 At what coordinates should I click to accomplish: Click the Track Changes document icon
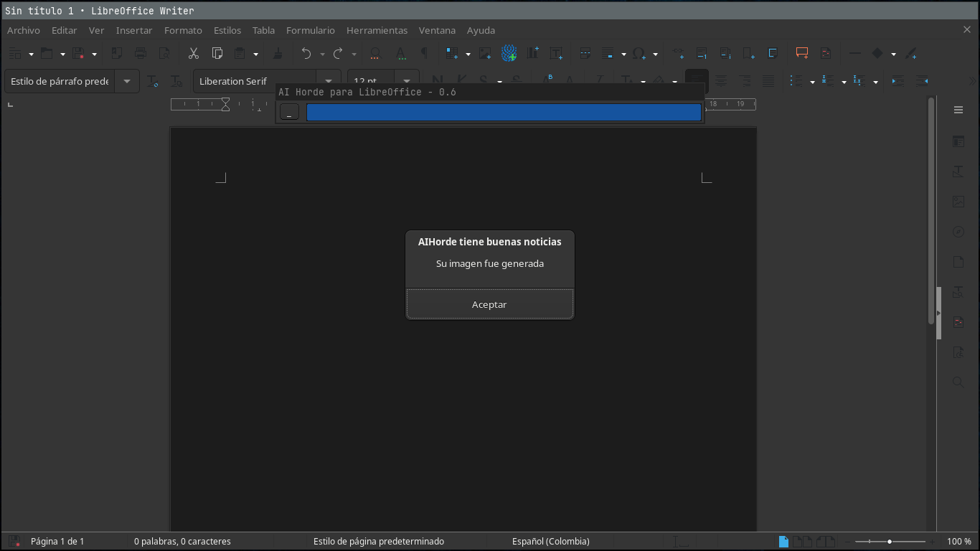coord(826,53)
